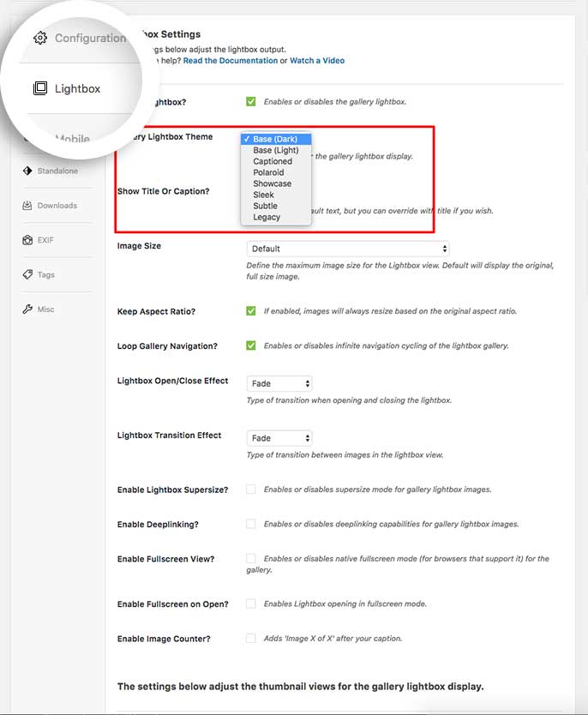588x715 pixels.
Task: Enable the Deeplinking checkbox
Action: 251,524
